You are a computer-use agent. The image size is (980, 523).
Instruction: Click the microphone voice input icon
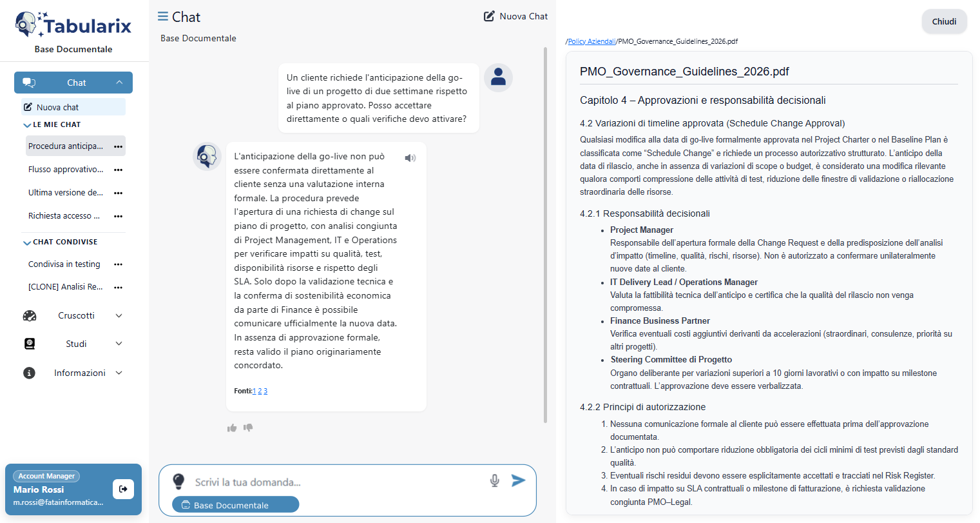[494, 480]
